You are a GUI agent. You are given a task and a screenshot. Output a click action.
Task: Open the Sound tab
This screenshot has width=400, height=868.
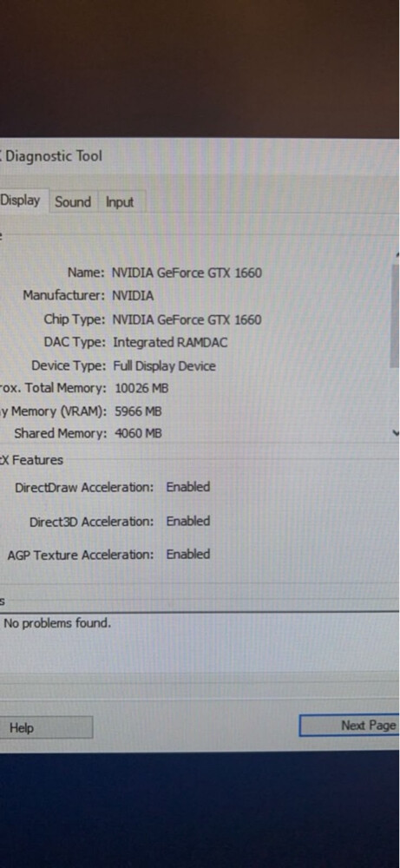[x=73, y=202]
